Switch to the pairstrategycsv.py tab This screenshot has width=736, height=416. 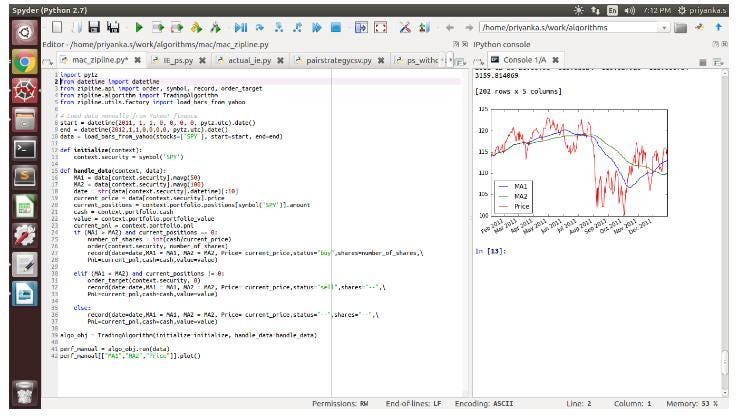(338, 61)
